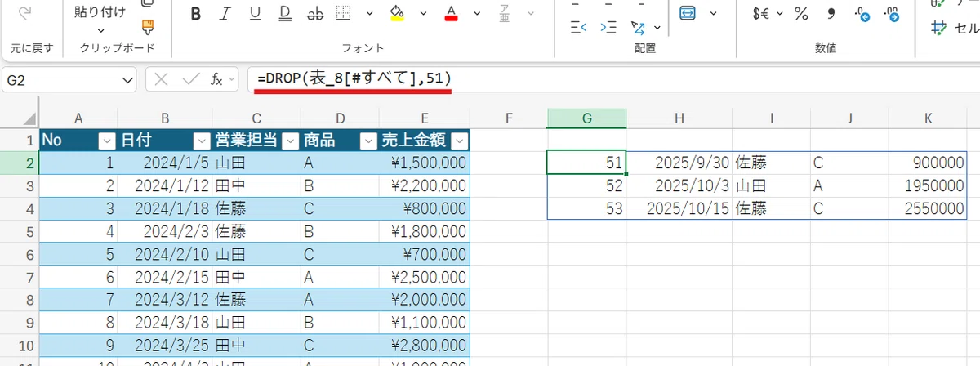The height and width of the screenshot is (366, 980).
Task: Select column G header
Action: [586, 118]
